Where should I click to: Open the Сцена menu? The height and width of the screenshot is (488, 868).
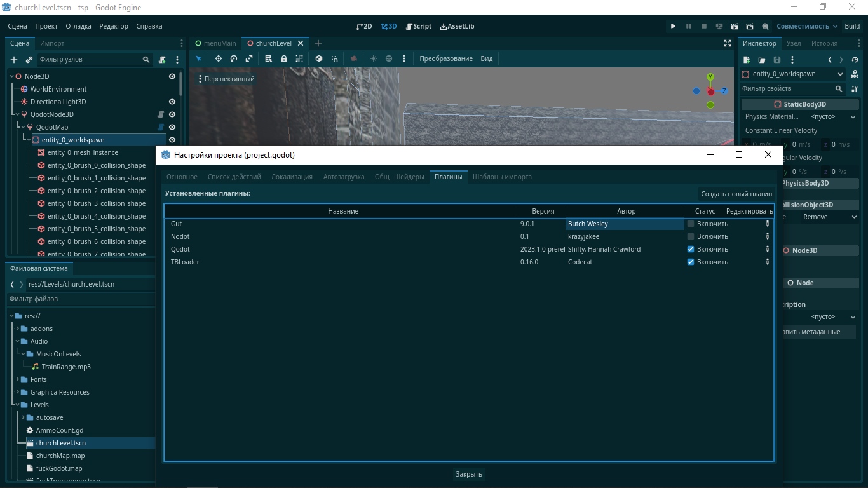pos(17,26)
